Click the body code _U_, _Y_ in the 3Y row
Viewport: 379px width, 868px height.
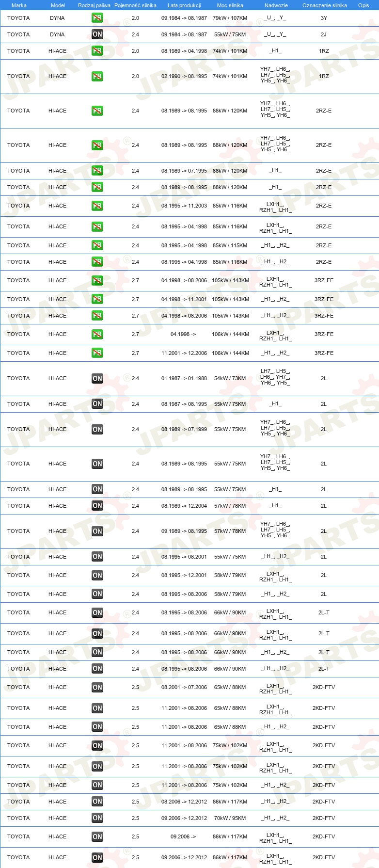(275, 18)
